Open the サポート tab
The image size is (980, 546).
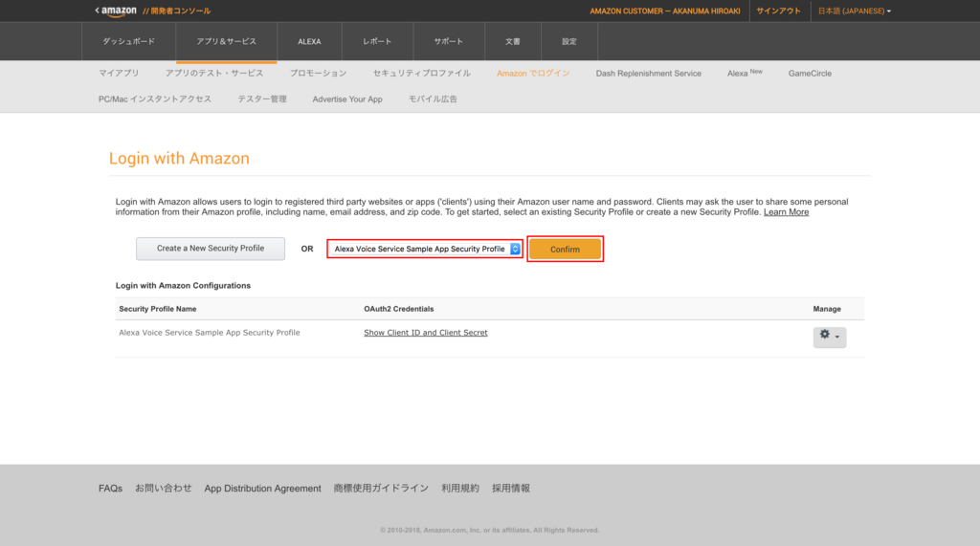(x=449, y=41)
